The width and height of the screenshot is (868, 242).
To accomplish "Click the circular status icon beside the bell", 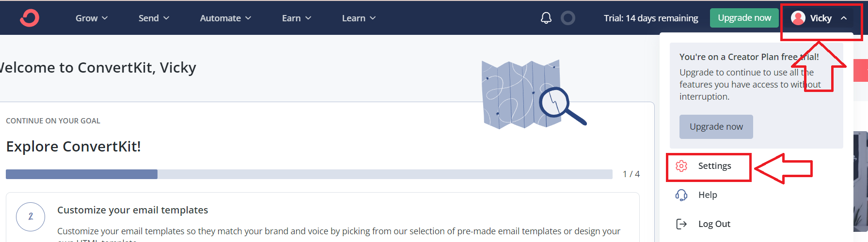I will pos(568,18).
